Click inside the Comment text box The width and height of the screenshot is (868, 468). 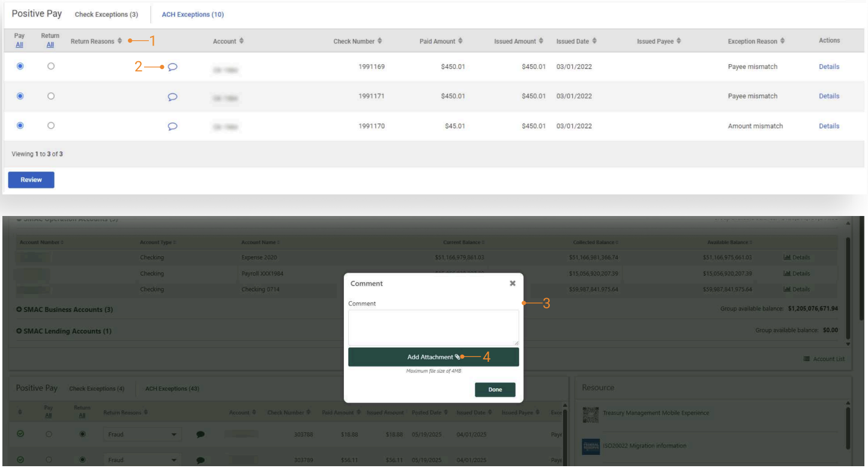point(433,327)
